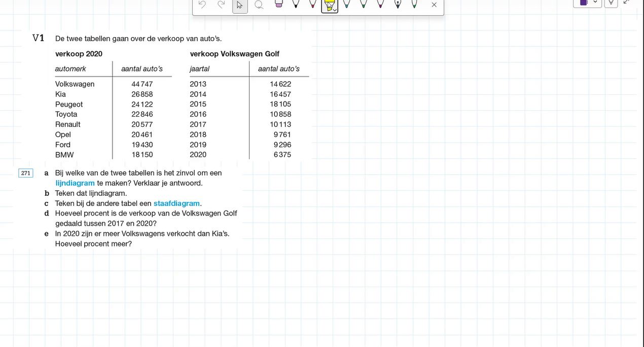Click the 2013 value 14 622
Viewport: 644px width, 347px height.
pos(280,84)
